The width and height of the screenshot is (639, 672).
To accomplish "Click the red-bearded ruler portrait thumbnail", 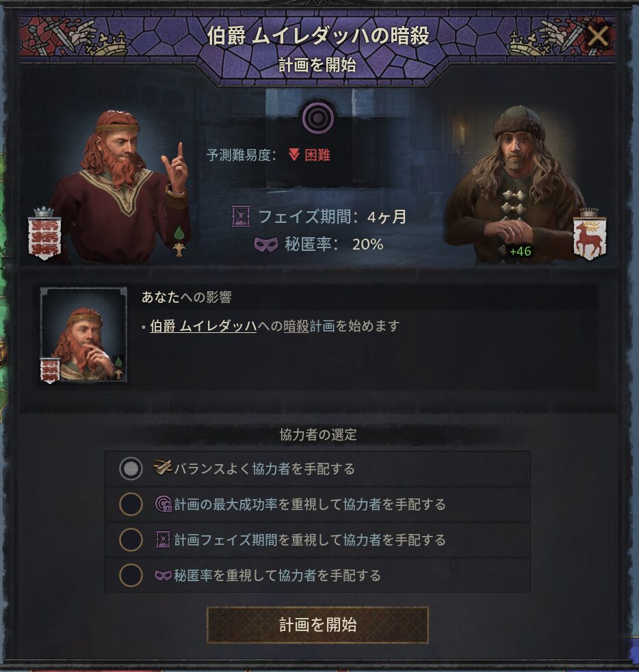I will 83,335.
